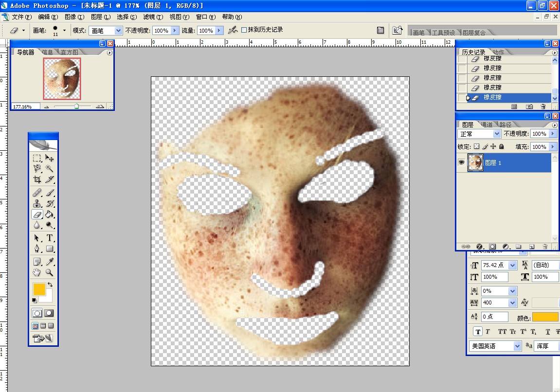
Task: Open the 滤镜 menu
Action: [x=153, y=17]
